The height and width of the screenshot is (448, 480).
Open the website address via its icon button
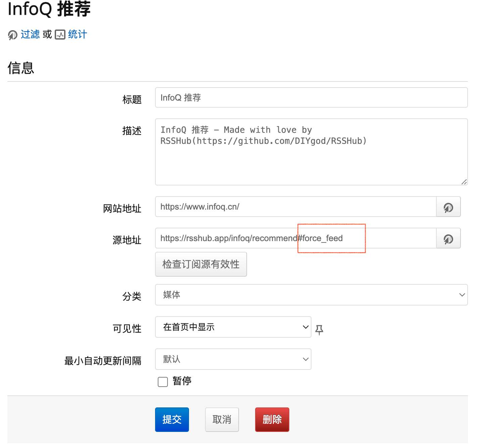point(448,207)
